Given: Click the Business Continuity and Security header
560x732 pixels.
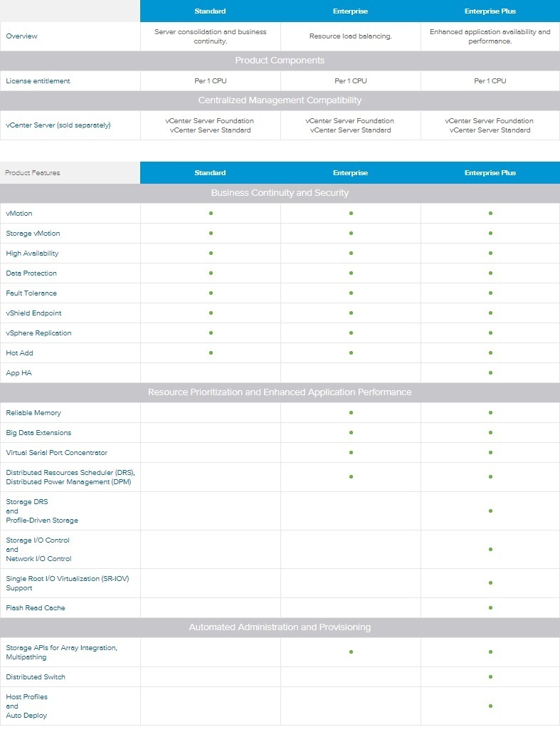Looking at the screenshot, I should tap(280, 193).
